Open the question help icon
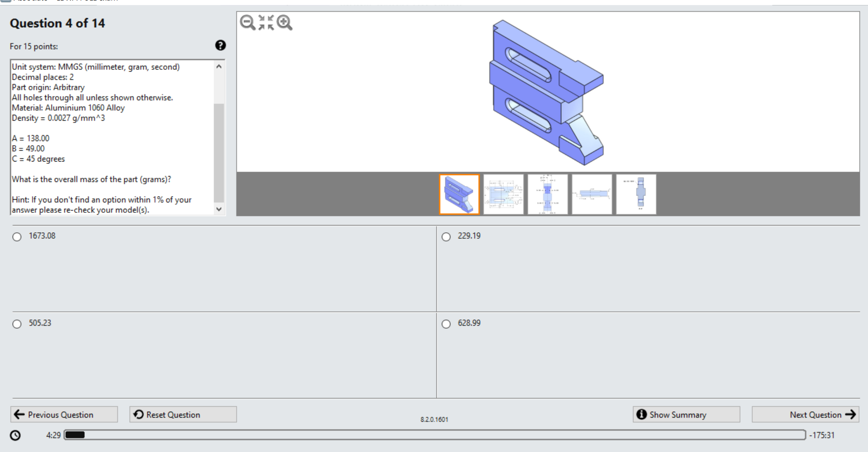Screen dimensions: 868x452 [220, 45]
